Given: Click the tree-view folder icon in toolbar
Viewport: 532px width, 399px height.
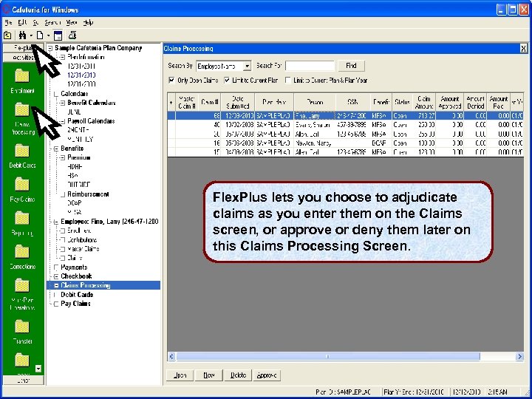Looking at the screenshot, I should [7, 35].
